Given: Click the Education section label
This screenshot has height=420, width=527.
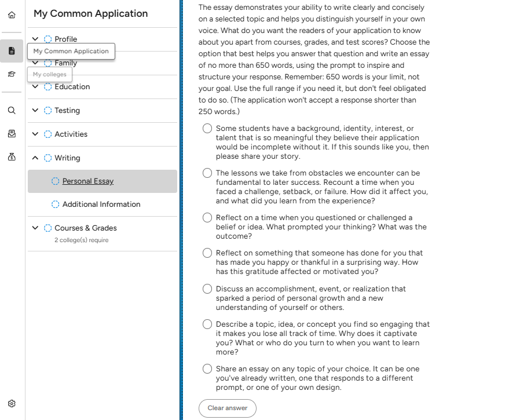Looking at the screenshot, I should (72, 87).
